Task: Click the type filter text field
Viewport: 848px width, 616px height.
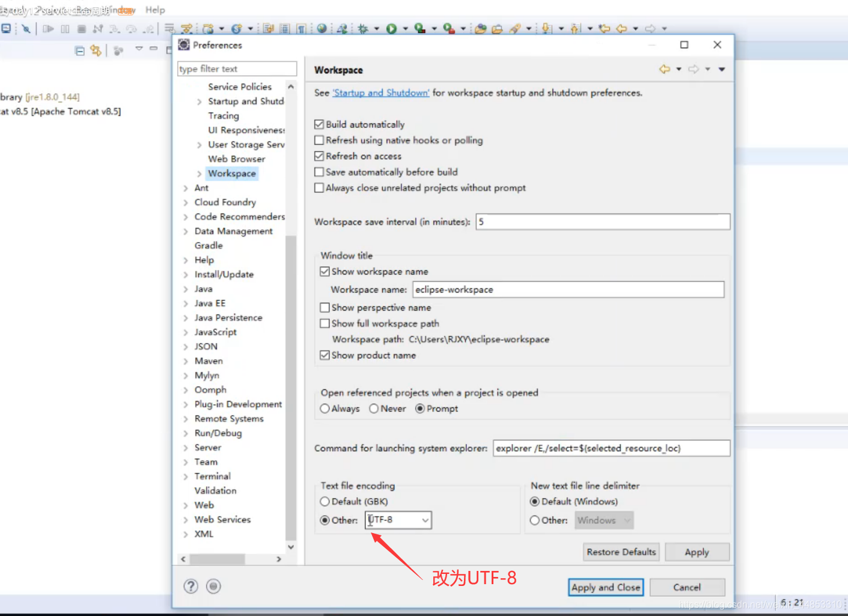Action: click(237, 69)
